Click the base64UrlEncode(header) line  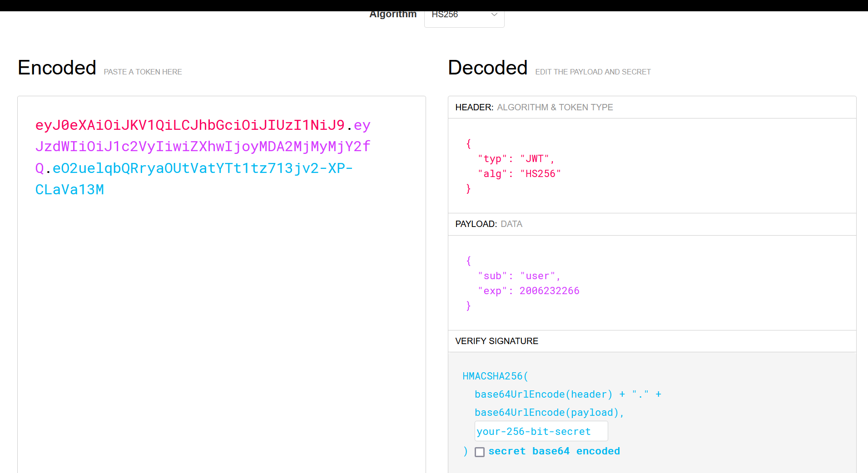pos(568,394)
